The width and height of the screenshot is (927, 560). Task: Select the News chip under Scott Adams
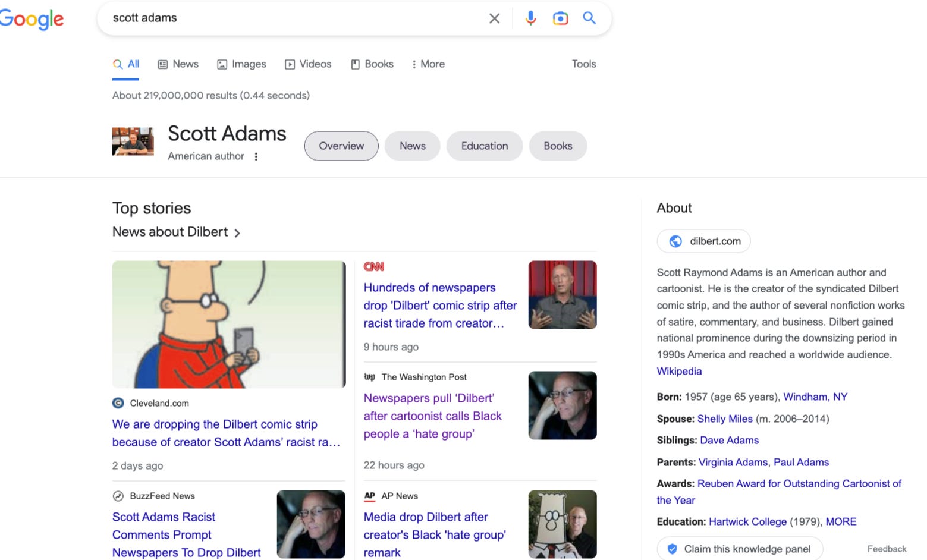413,146
